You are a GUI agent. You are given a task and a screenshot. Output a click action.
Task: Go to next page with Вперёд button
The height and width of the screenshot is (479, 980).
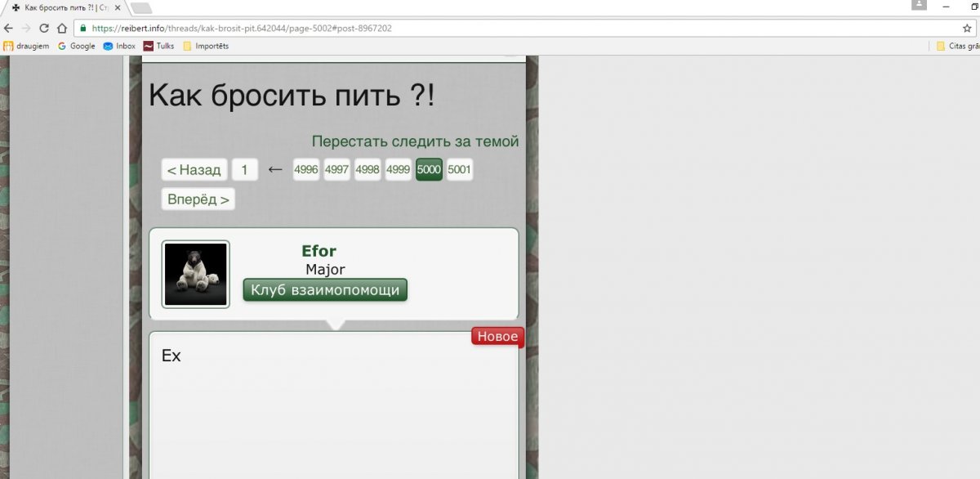(198, 199)
